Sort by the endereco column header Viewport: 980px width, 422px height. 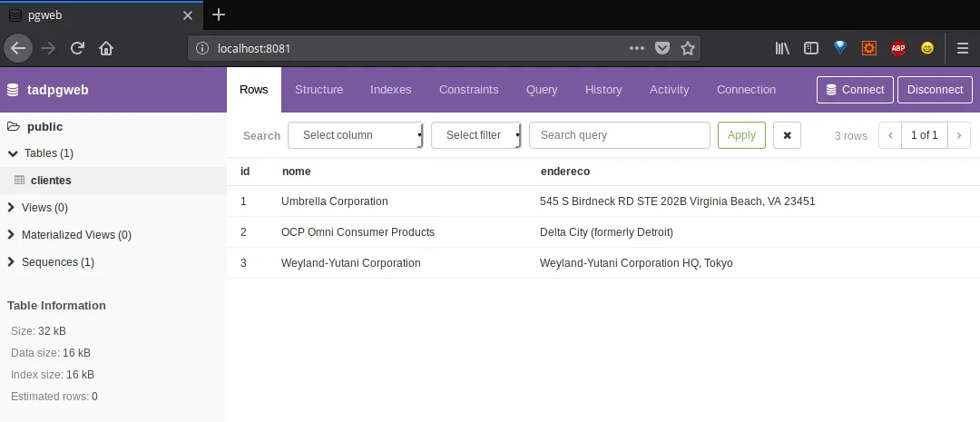565,172
